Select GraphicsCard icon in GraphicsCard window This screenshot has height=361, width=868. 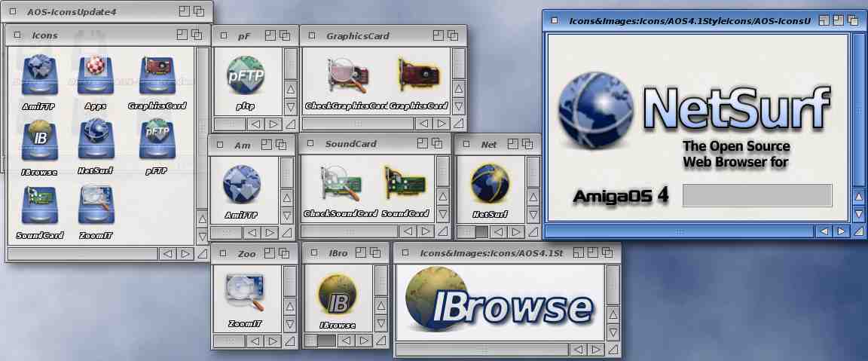(418, 83)
